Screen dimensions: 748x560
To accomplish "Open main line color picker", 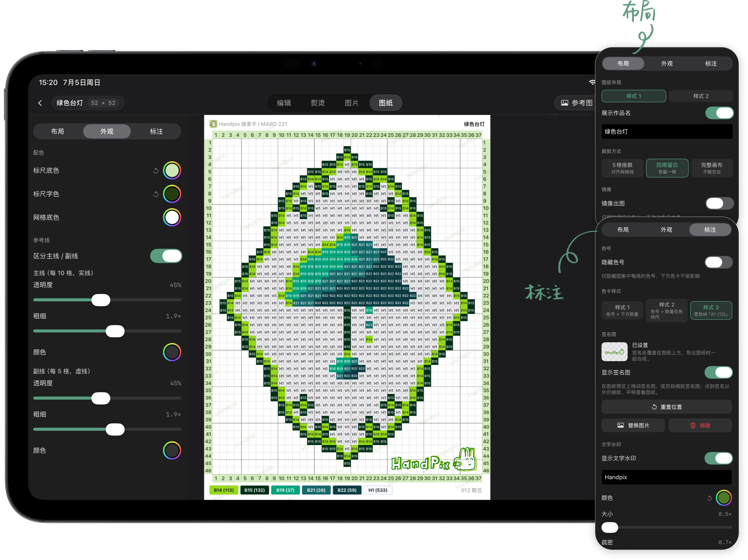I will tap(172, 352).
